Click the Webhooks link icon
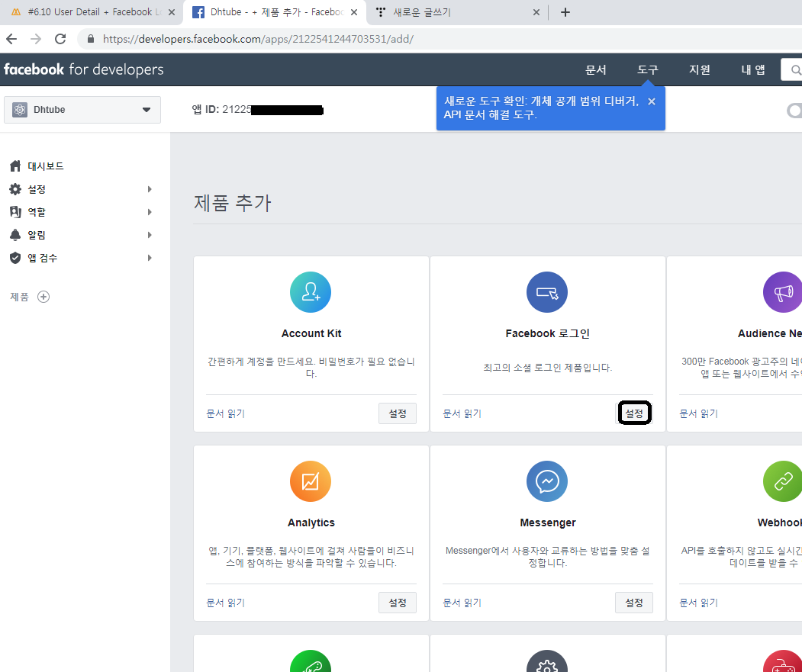Image resolution: width=802 pixels, height=672 pixels. tap(783, 481)
